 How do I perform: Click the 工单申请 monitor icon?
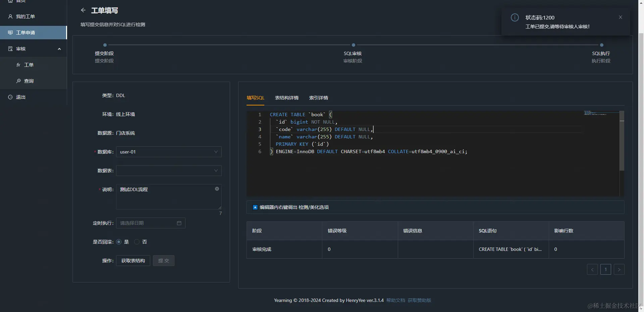[10, 33]
